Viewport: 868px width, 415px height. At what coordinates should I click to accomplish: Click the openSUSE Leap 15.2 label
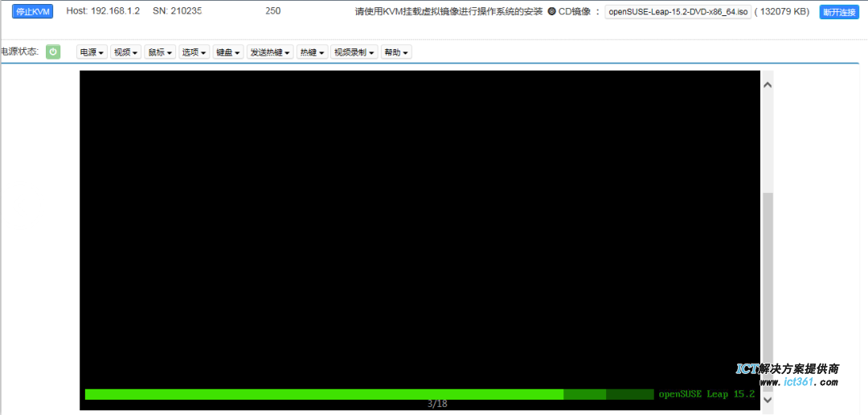point(707,395)
